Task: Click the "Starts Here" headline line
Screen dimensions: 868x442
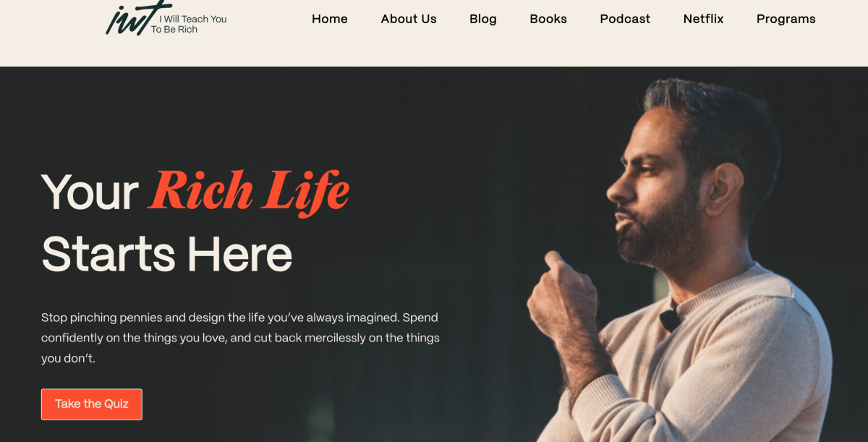Action: [167, 255]
